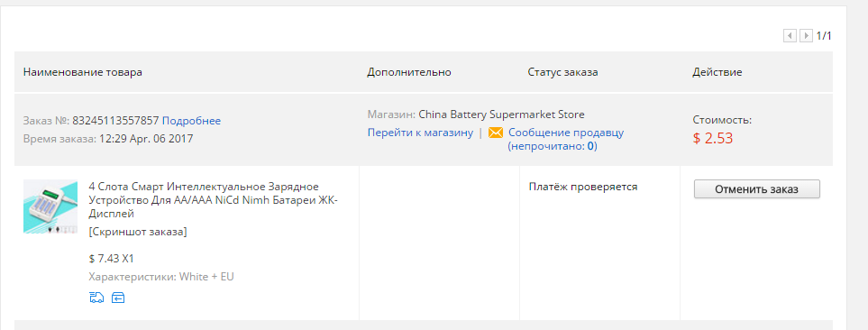Click the Действие column header
This screenshot has width=868, height=330.
pos(717,72)
